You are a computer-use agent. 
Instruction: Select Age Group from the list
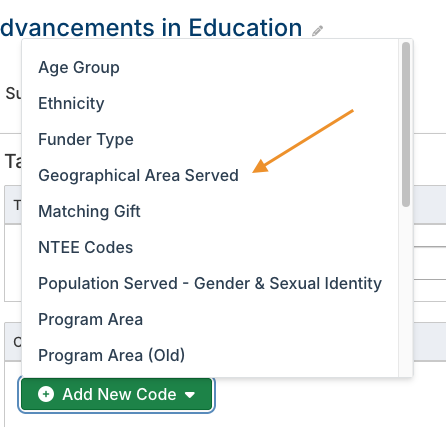pos(79,68)
